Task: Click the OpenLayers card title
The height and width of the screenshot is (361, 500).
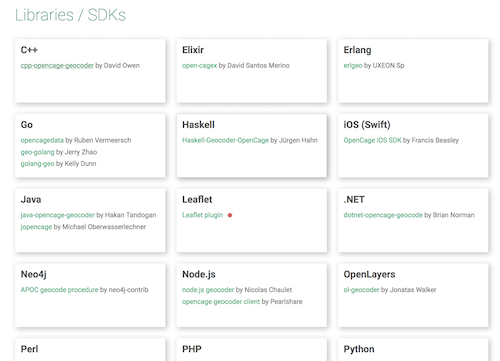Action: 369,274
